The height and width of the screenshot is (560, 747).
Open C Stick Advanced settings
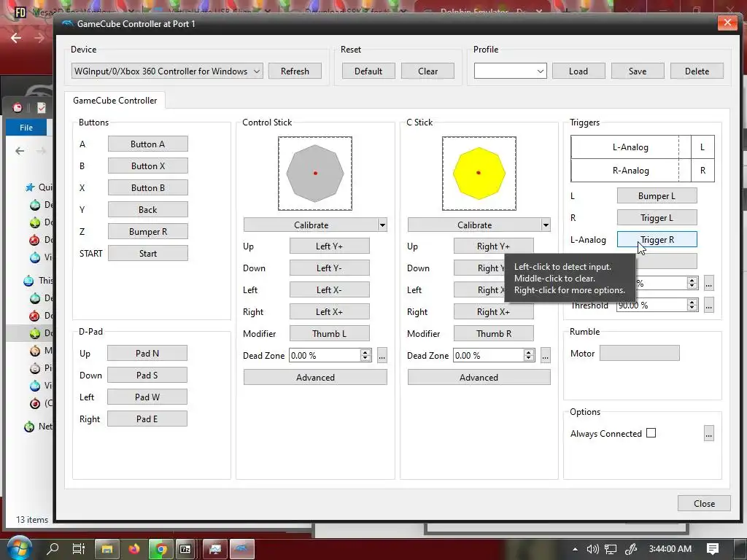tap(479, 377)
